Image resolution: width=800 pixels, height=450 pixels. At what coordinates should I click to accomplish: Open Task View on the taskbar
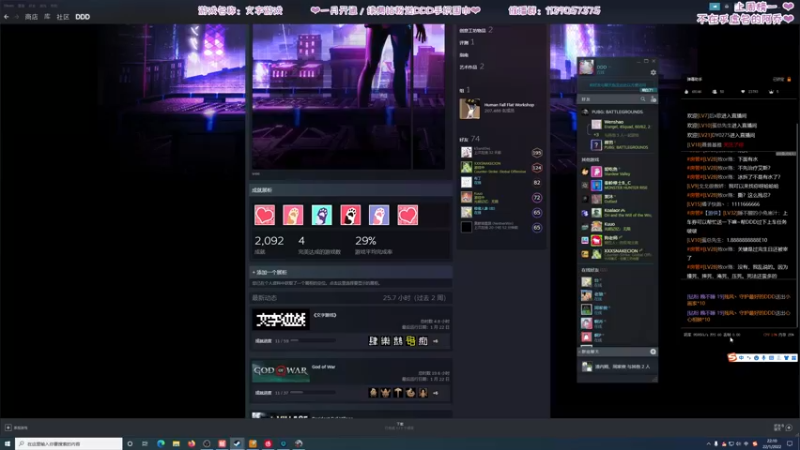coord(145,444)
